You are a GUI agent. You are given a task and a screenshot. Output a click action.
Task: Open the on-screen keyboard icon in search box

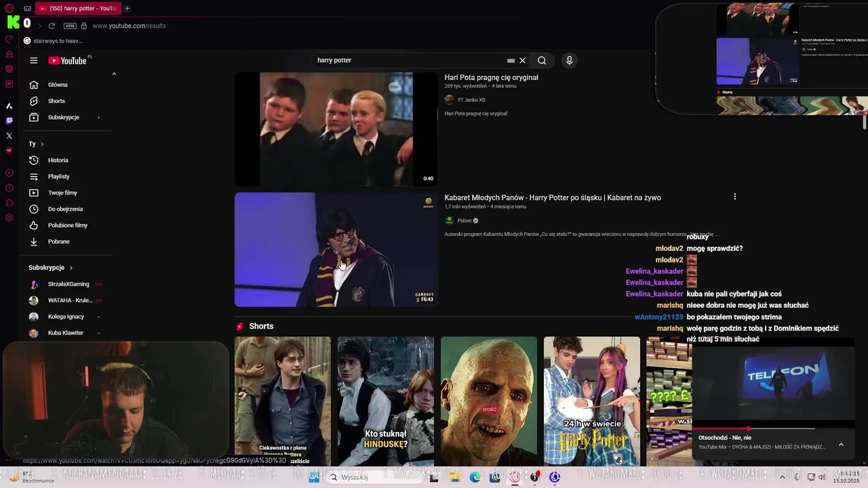[511, 60]
